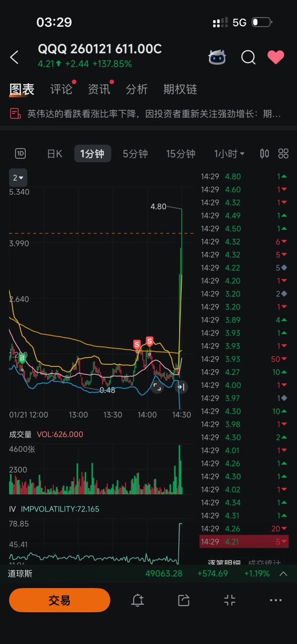297x644 pixels.
Task: Select the 4.60 trade row
Action: pyautogui.click(x=245, y=189)
